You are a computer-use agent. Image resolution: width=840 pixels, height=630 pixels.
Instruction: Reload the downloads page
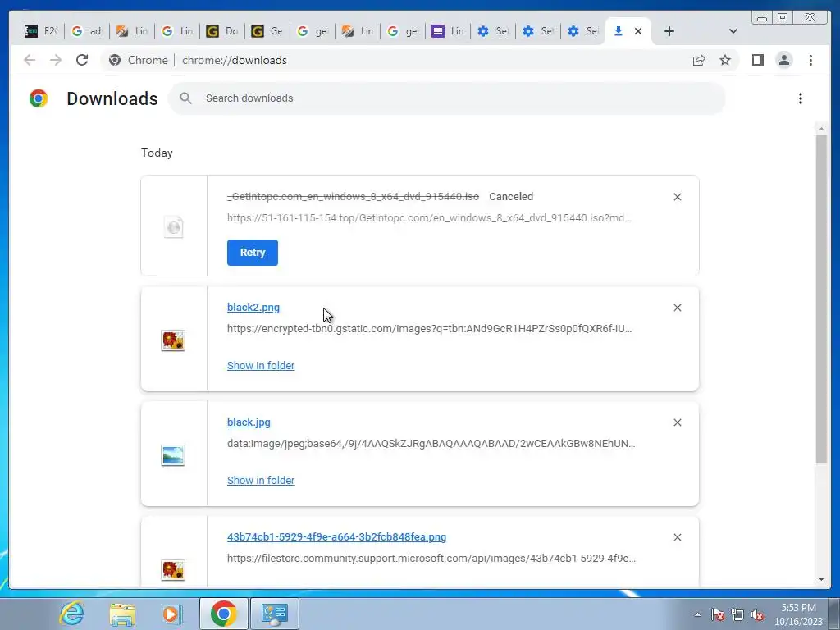pyautogui.click(x=82, y=60)
